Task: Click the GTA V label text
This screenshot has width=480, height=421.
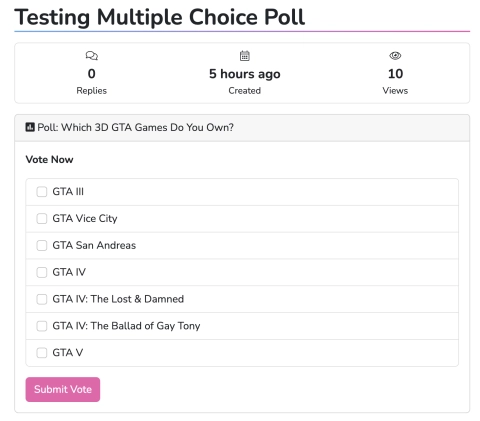Action: coord(68,353)
